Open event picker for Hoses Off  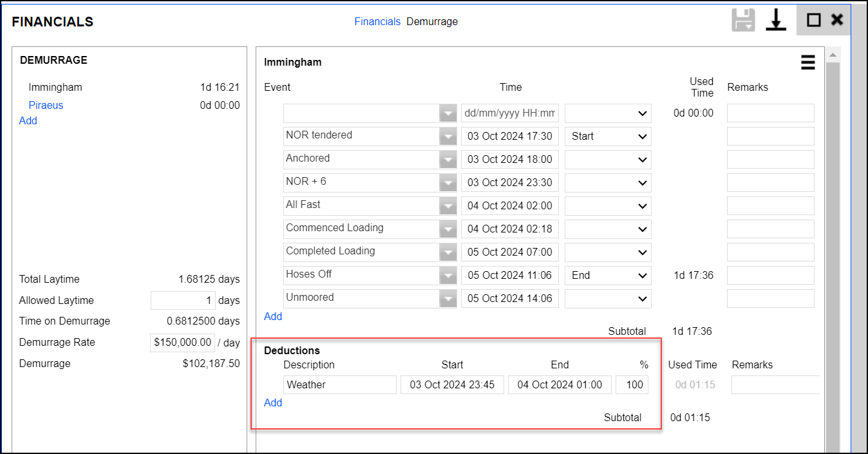click(448, 276)
